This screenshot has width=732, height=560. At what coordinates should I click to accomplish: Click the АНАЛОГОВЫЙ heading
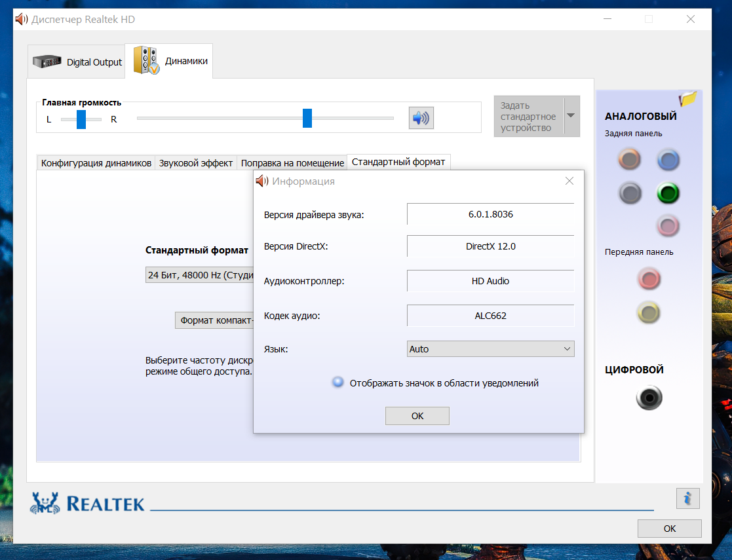coord(640,116)
